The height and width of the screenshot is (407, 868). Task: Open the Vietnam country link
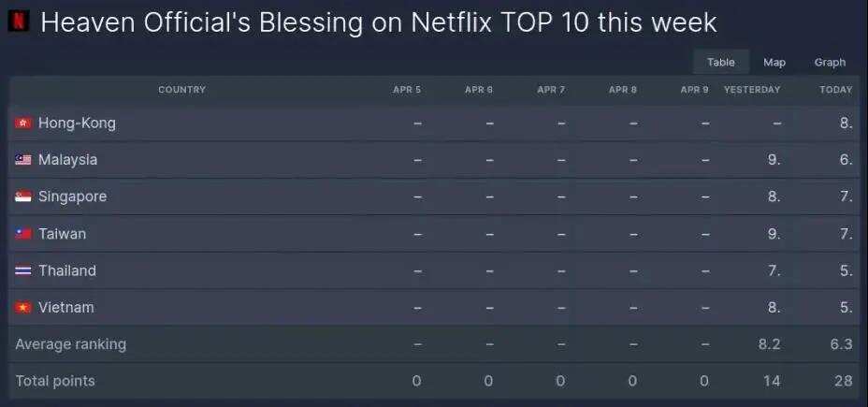pos(65,308)
